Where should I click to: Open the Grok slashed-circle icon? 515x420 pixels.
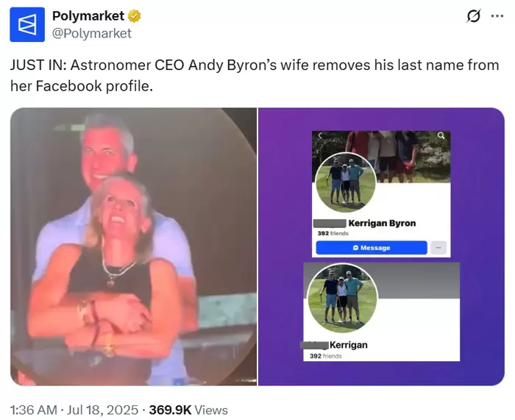[x=473, y=15]
